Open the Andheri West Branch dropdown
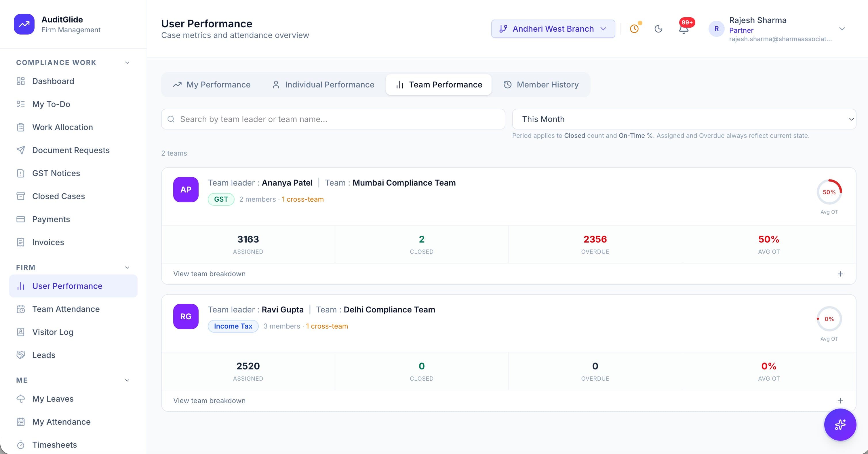 coord(553,29)
